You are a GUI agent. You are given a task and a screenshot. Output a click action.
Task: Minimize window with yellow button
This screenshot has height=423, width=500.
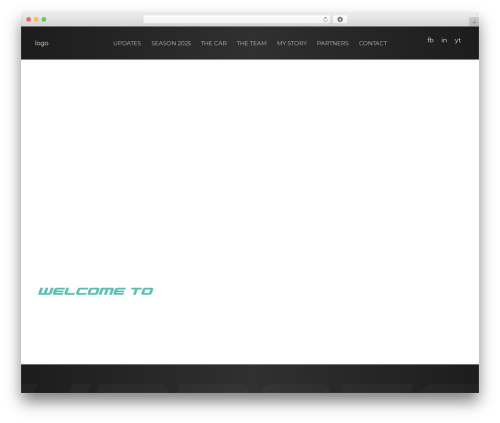tap(36, 19)
